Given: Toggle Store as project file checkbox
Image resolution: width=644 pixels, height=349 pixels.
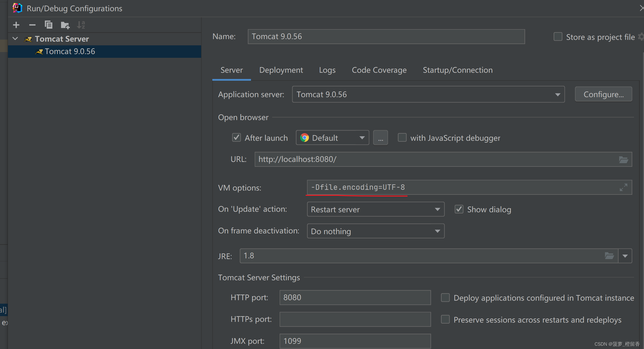Looking at the screenshot, I should point(558,37).
